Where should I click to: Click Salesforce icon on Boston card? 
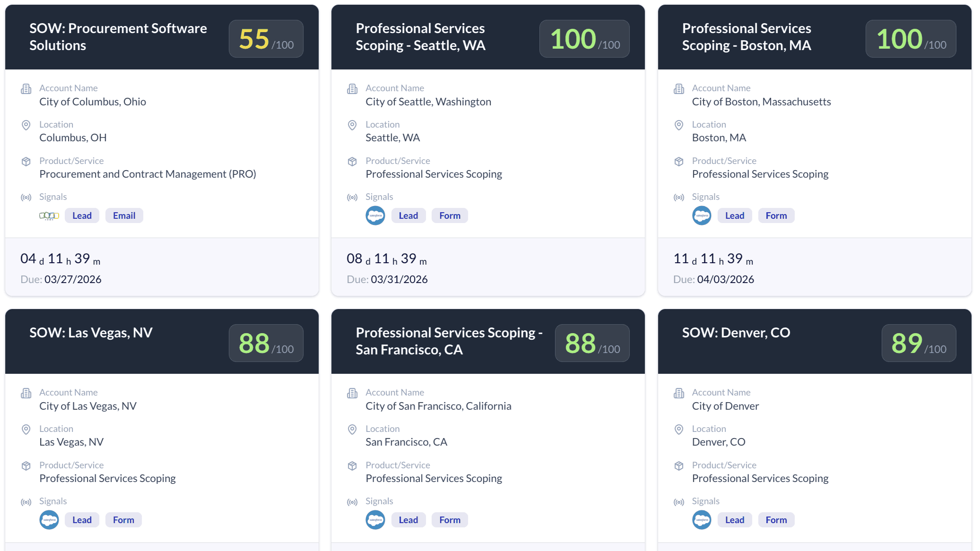[702, 215]
